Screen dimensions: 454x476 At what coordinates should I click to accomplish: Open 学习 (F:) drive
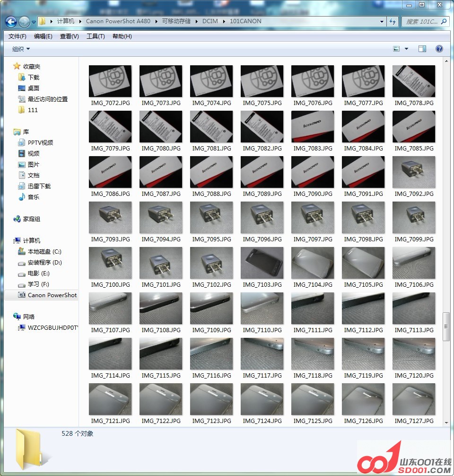[38, 284]
